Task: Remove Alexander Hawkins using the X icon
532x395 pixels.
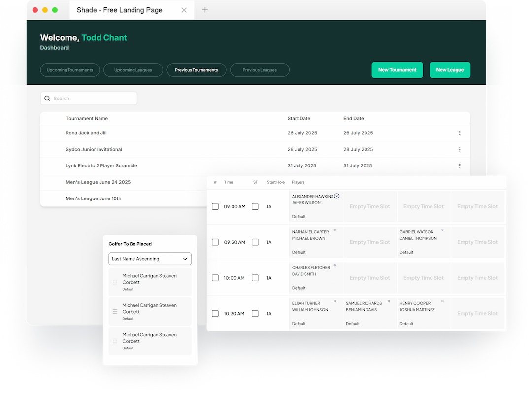Action: pyautogui.click(x=337, y=196)
